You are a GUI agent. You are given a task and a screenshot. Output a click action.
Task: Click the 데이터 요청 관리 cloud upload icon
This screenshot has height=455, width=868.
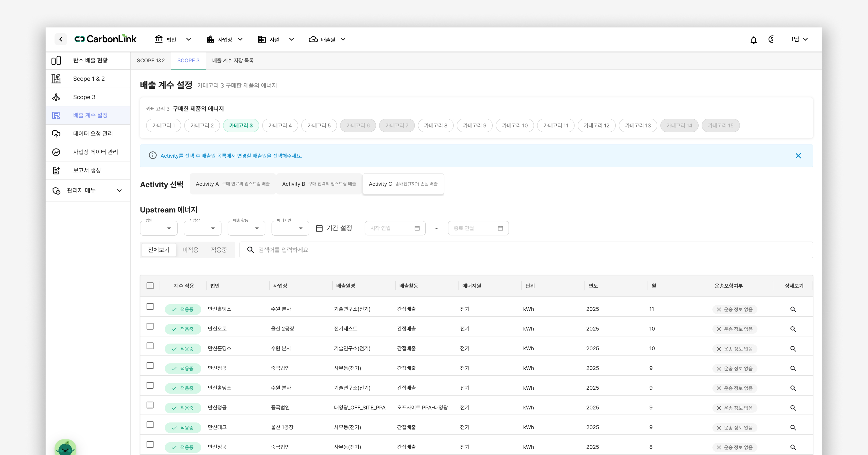56,134
